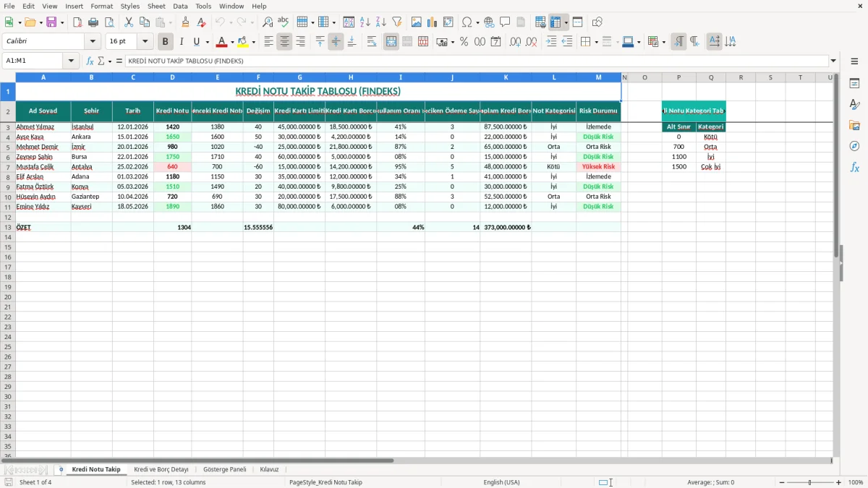Open the sidebar Styles icon
The height and width of the screenshot is (488, 868).
[854, 104]
